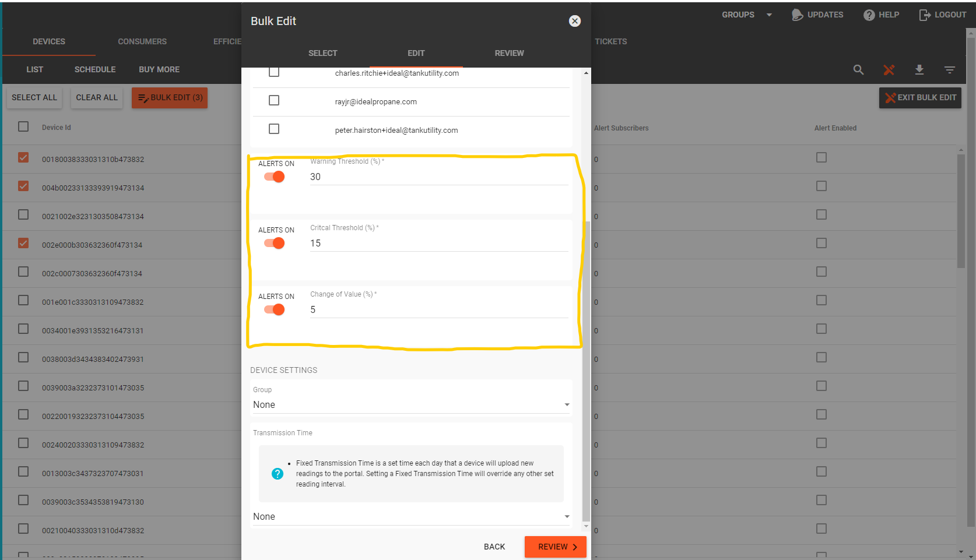Click the download icon
The height and width of the screenshot is (560, 976).
919,70
